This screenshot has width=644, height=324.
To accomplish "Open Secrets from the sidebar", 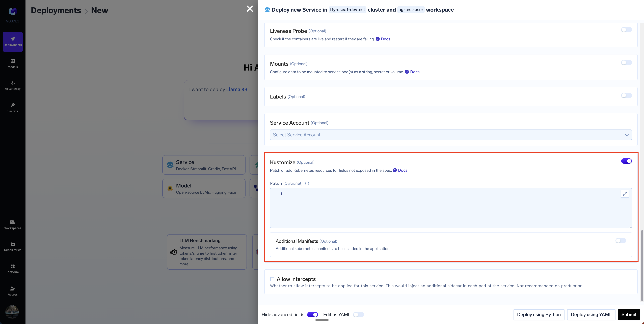I will [13, 108].
